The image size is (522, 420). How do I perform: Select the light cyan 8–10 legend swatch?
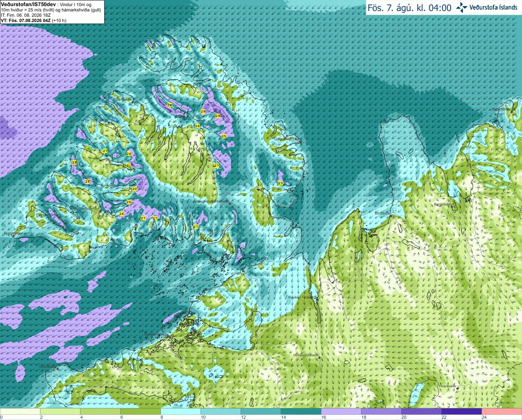click(x=181, y=411)
